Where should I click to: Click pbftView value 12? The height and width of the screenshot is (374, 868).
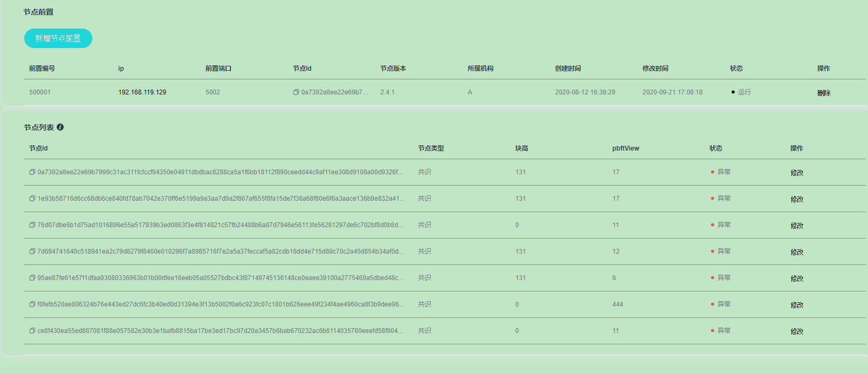click(616, 251)
